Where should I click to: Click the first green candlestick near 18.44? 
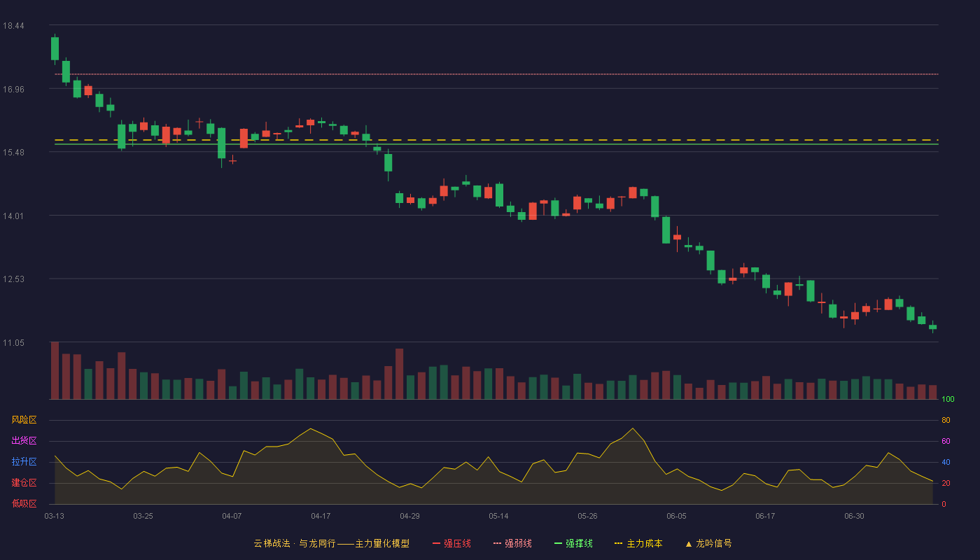55,48
